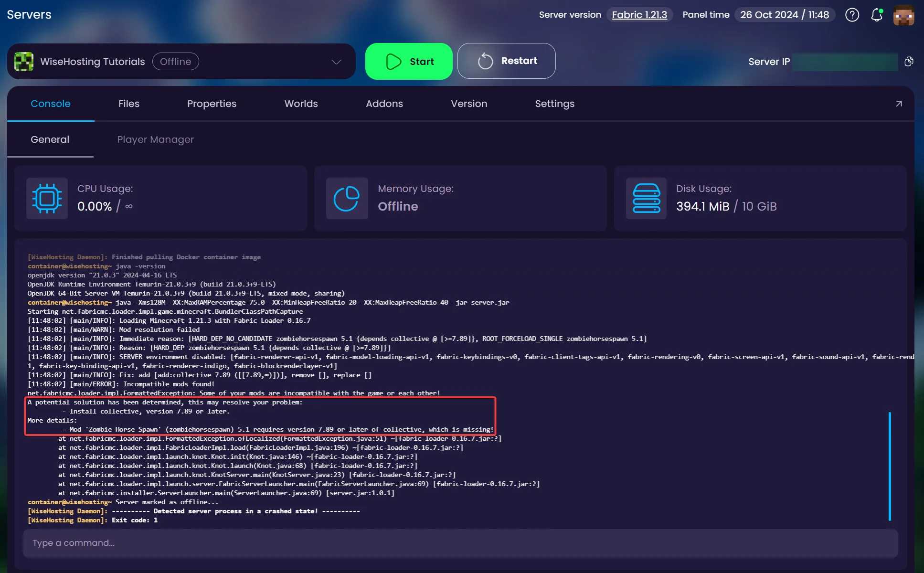Switch to the Files tab

tap(129, 104)
